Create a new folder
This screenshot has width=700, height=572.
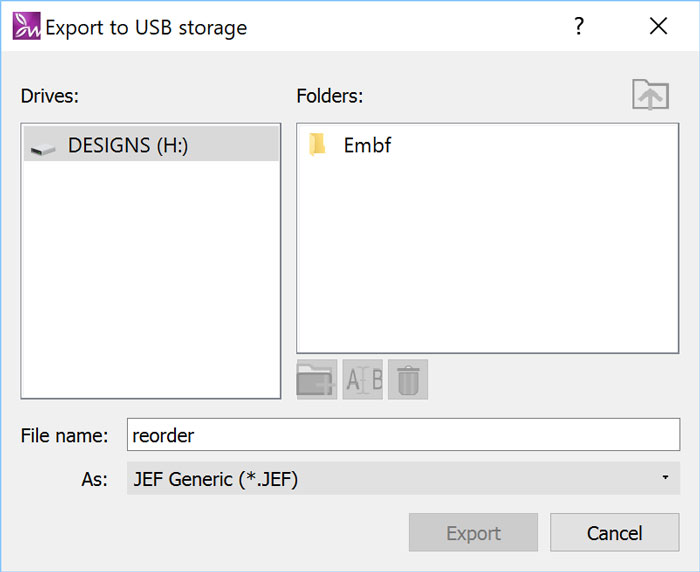[x=317, y=380]
